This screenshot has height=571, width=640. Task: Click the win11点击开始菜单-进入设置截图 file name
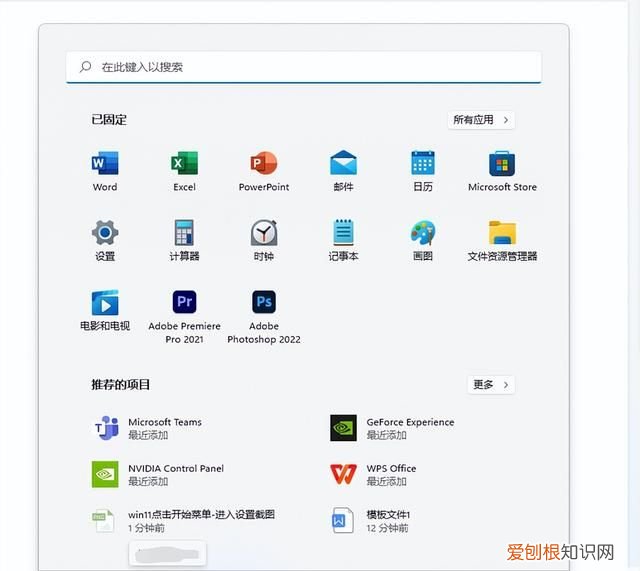click(202, 514)
